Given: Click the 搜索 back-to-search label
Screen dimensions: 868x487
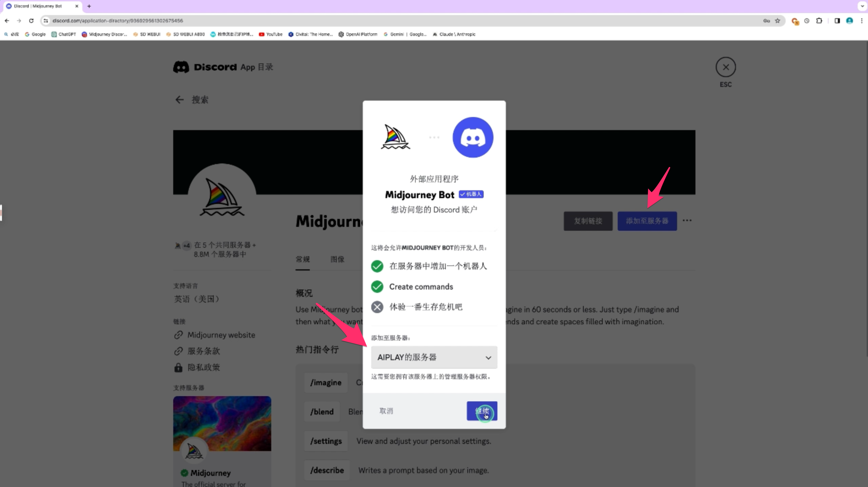Looking at the screenshot, I should coord(200,100).
